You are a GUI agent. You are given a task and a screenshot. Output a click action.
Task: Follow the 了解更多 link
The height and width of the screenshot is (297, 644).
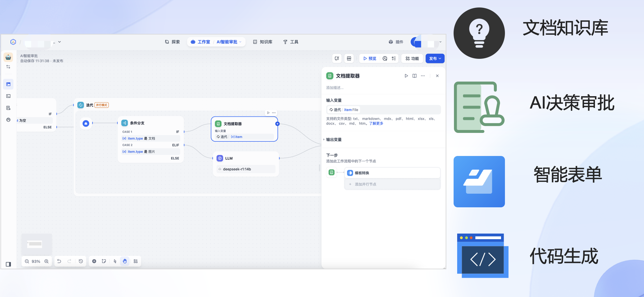pyautogui.click(x=376, y=123)
